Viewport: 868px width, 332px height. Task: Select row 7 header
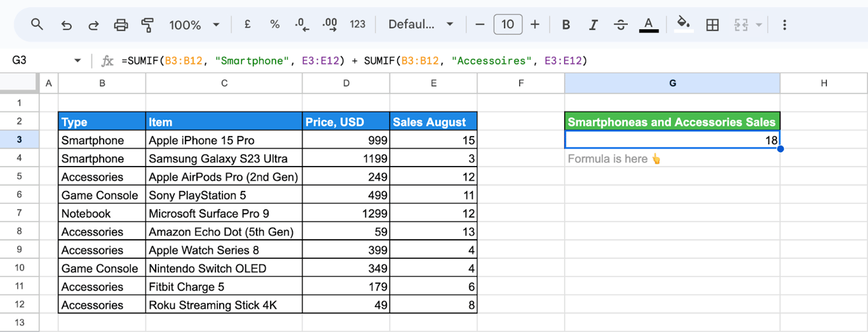tap(19, 213)
